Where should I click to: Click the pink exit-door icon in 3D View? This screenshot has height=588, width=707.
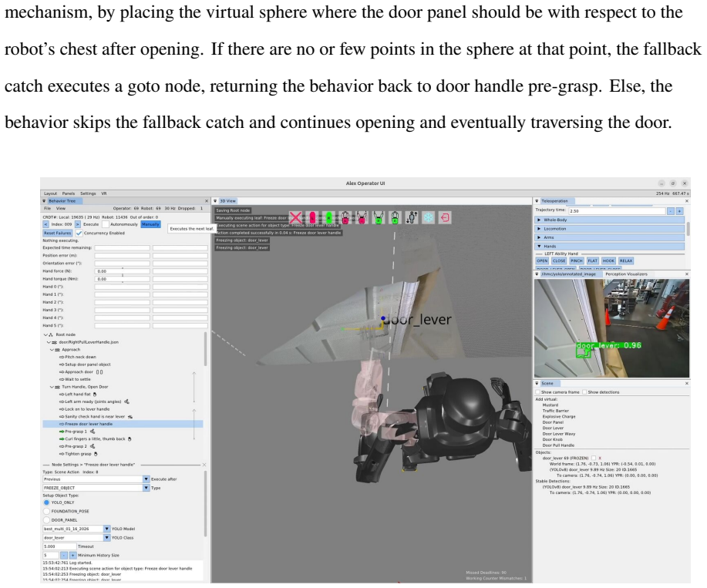coord(445,218)
